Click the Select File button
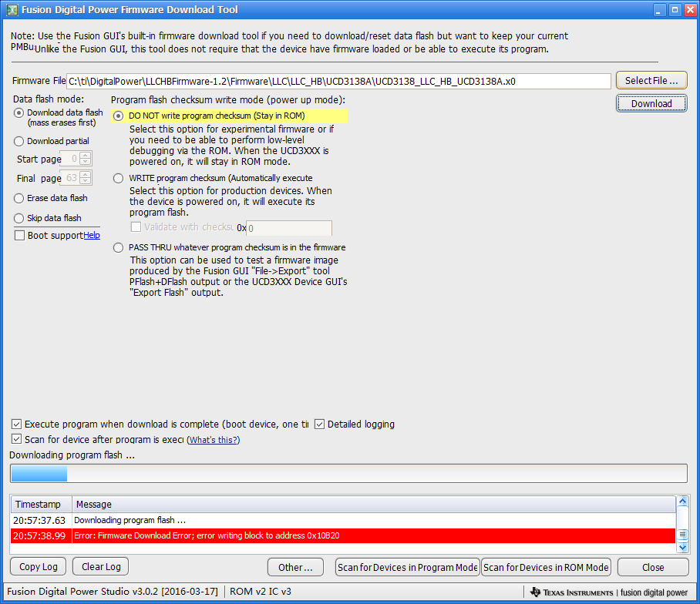 pyautogui.click(x=651, y=80)
